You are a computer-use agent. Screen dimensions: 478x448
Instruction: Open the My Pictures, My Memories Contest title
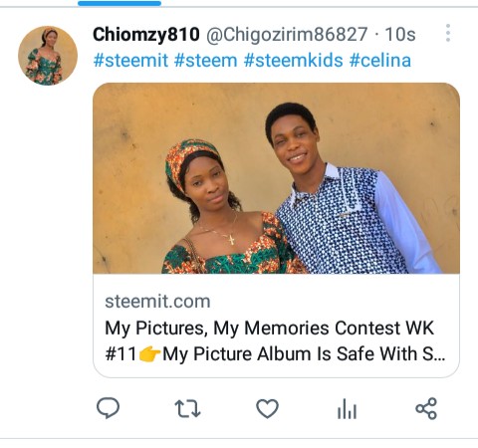[269, 329]
